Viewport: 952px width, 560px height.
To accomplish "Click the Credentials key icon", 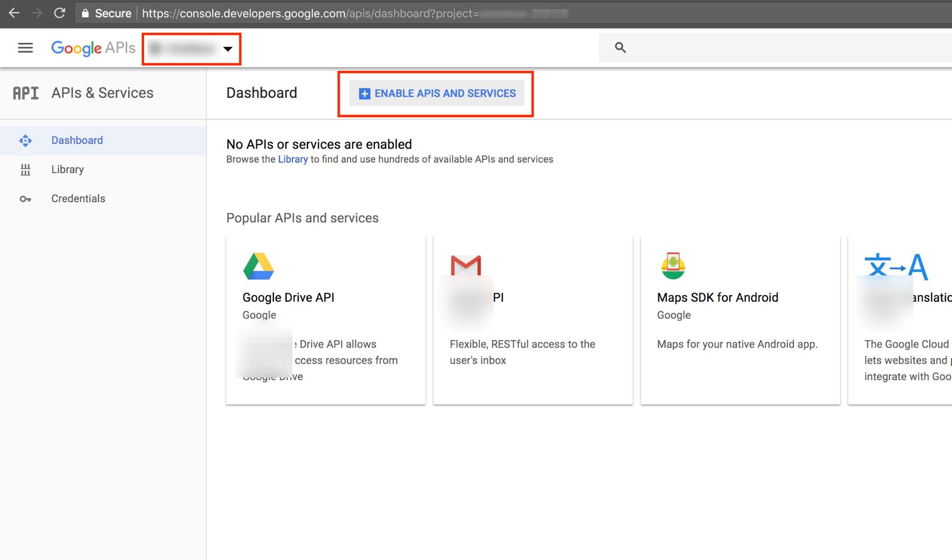I will [25, 199].
